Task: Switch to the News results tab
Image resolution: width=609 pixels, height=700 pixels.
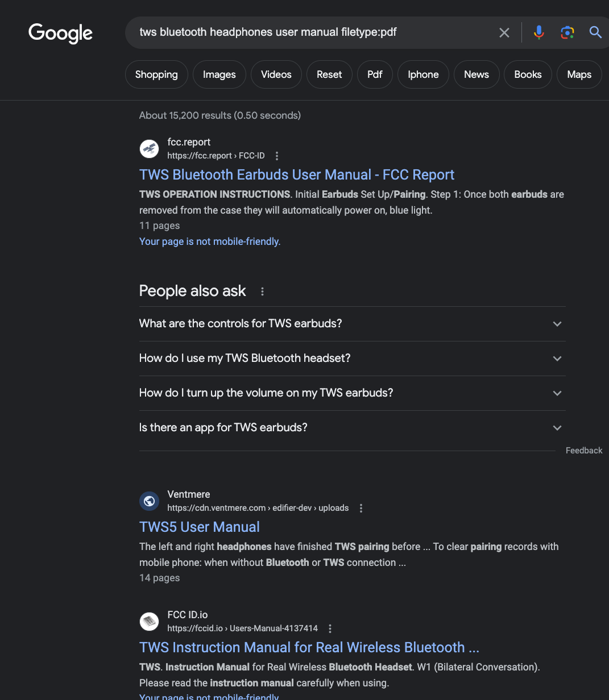Action: click(x=476, y=74)
